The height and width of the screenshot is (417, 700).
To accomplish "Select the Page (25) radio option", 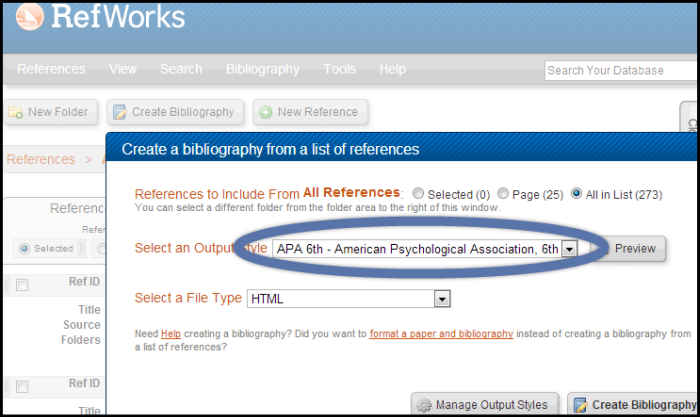I will pos(503,193).
